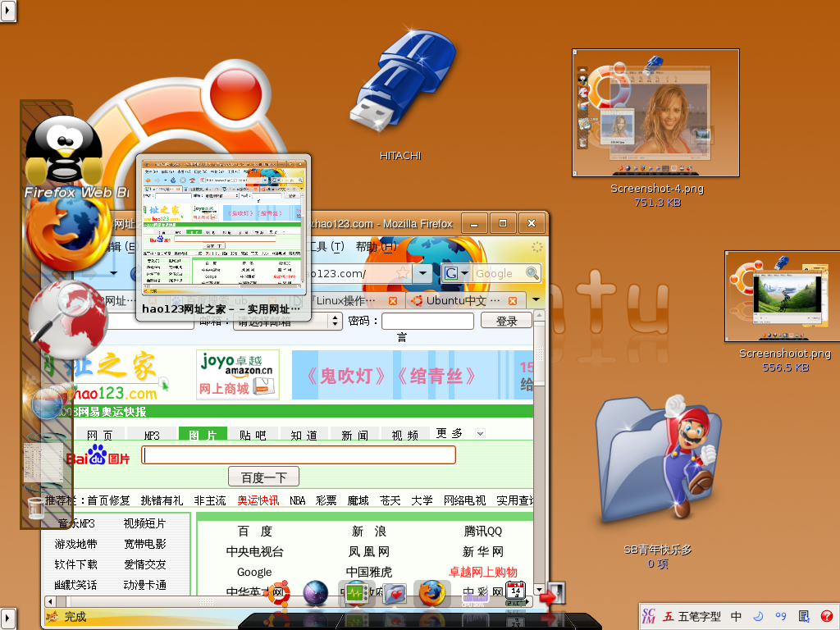Switch to the Ubuntu中文 tab
Screen dimensions: 840x630
[464, 300]
